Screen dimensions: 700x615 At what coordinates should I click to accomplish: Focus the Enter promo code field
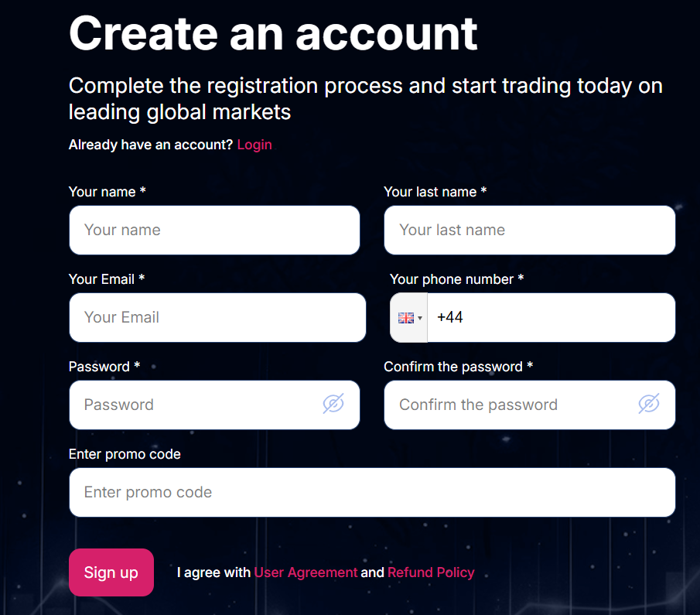click(x=372, y=492)
